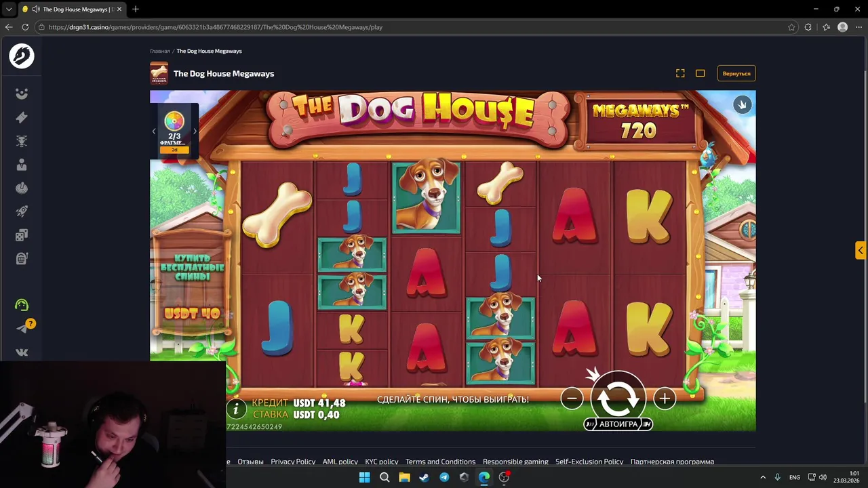The width and height of the screenshot is (868, 488).
Task: Switch the ENG input language indicator
Action: [x=794, y=477]
